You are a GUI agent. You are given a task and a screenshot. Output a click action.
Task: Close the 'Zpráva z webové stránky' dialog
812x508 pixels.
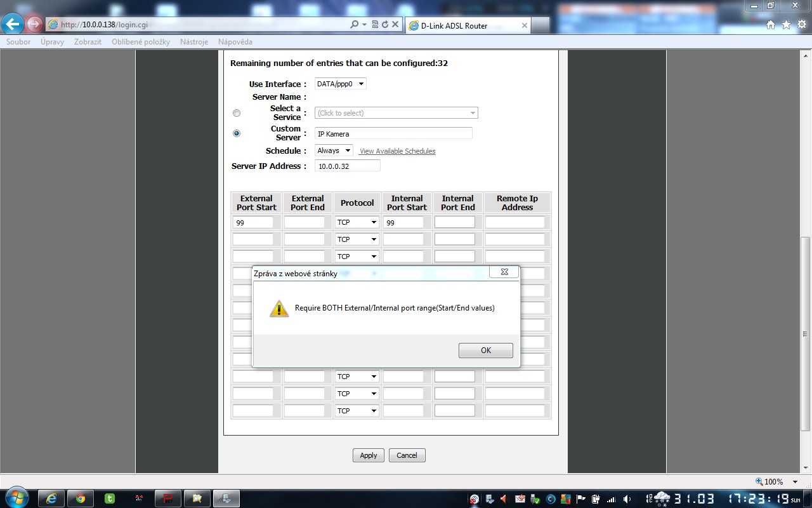(x=504, y=272)
